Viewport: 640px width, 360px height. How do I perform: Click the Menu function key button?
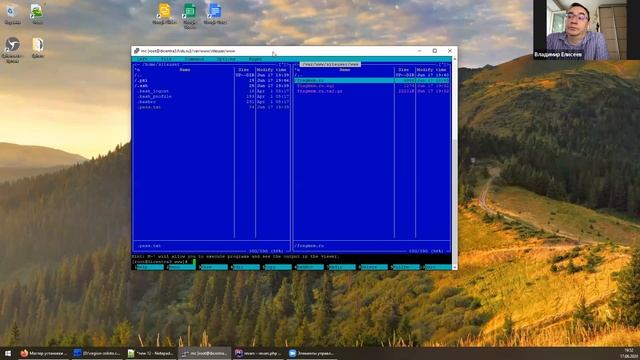click(182, 267)
